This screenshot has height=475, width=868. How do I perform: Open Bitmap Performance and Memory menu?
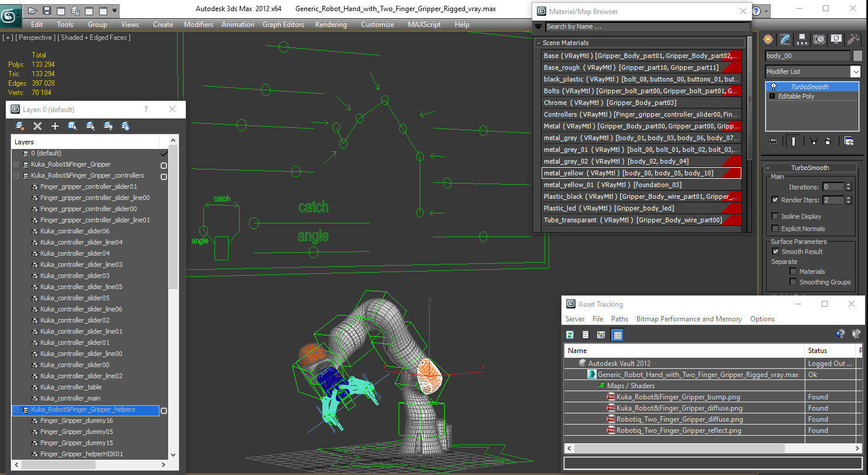689,319
